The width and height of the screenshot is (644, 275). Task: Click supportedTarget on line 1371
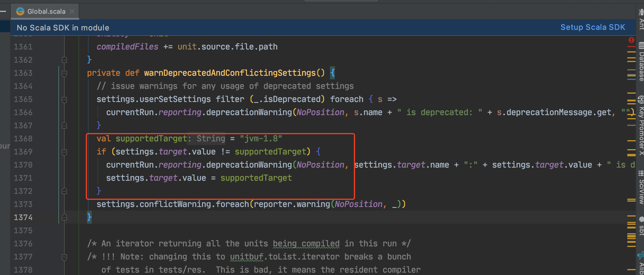(x=256, y=178)
